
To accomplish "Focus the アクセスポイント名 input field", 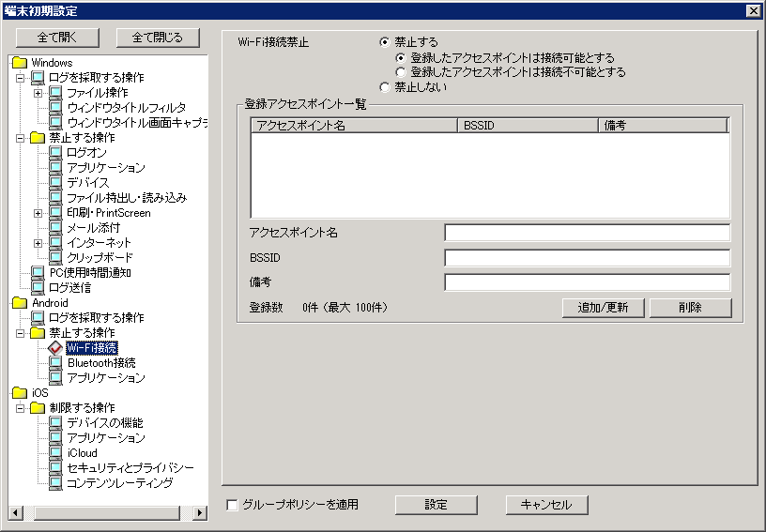I will [588, 233].
